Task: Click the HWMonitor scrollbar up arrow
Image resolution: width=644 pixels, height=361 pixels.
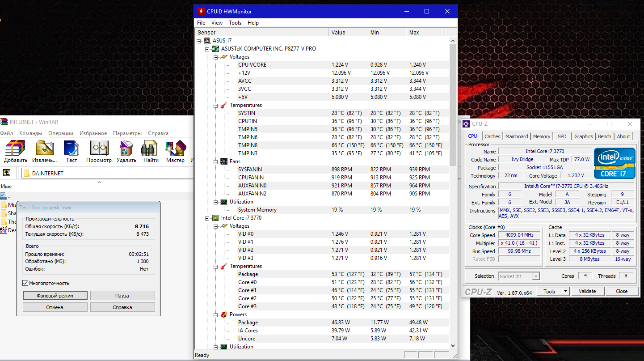Action: [454, 41]
